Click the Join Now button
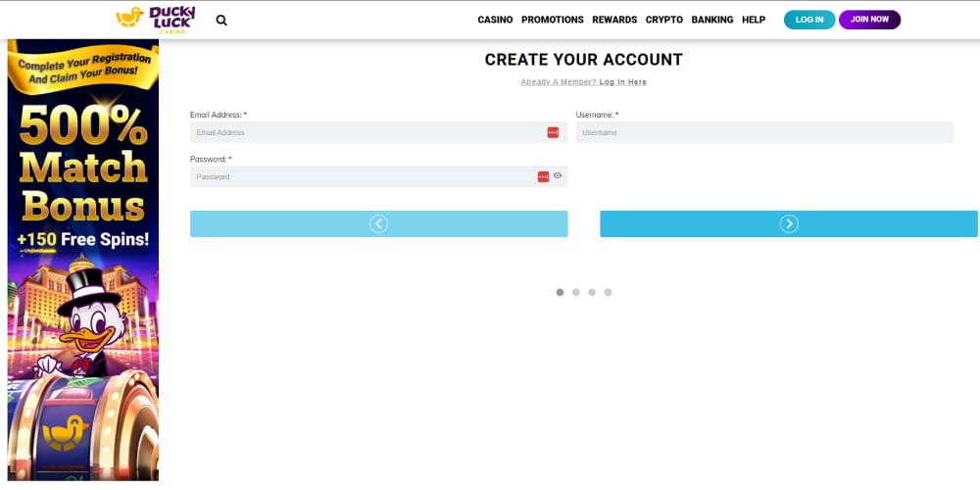The width and height of the screenshot is (980, 490). tap(869, 20)
